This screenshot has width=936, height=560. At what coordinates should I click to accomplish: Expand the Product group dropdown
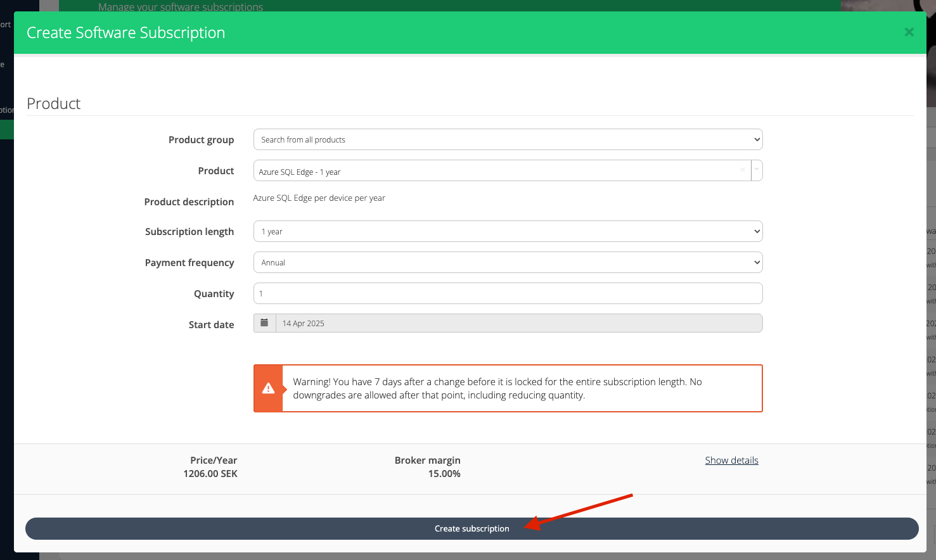click(508, 140)
